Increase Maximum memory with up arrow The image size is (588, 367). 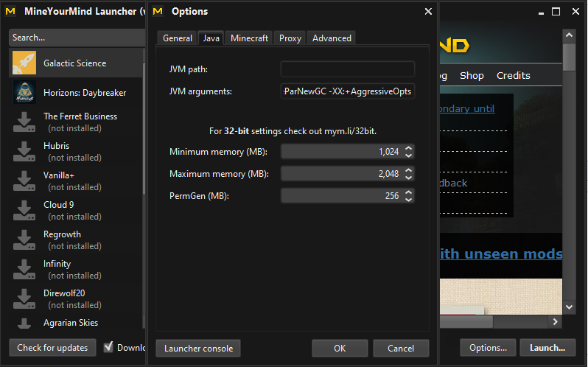[x=408, y=170]
